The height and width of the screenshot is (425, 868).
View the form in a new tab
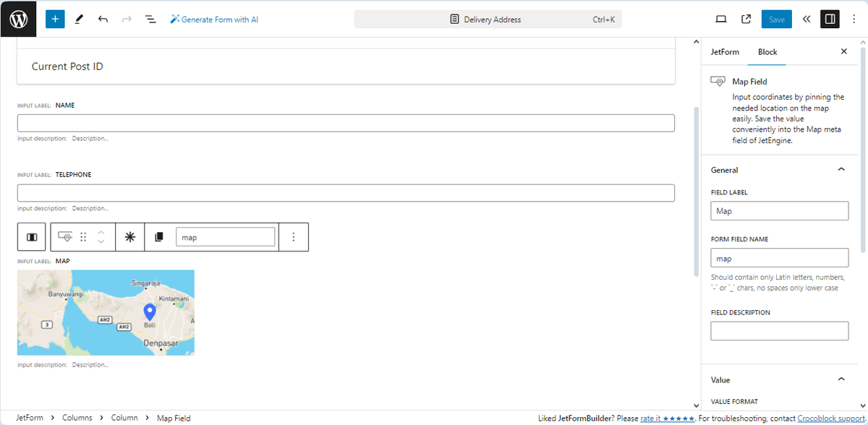(746, 19)
